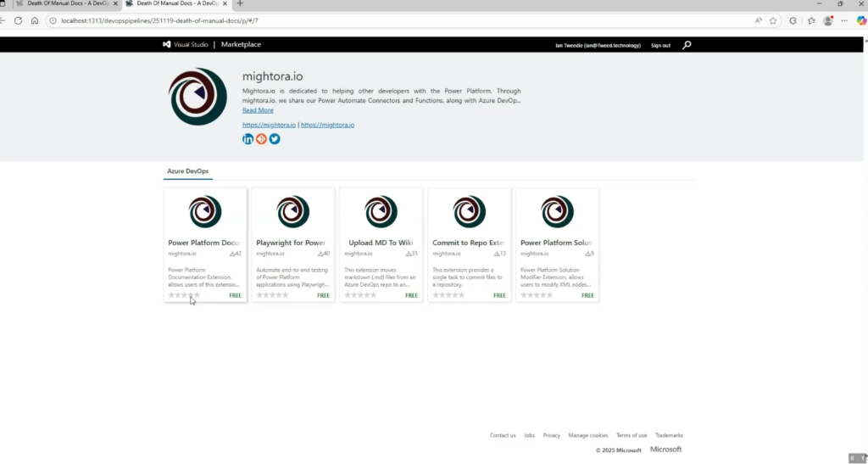Open the Copilot icon in browser toolbar
This screenshot has width=868, height=464.
coord(861,20)
